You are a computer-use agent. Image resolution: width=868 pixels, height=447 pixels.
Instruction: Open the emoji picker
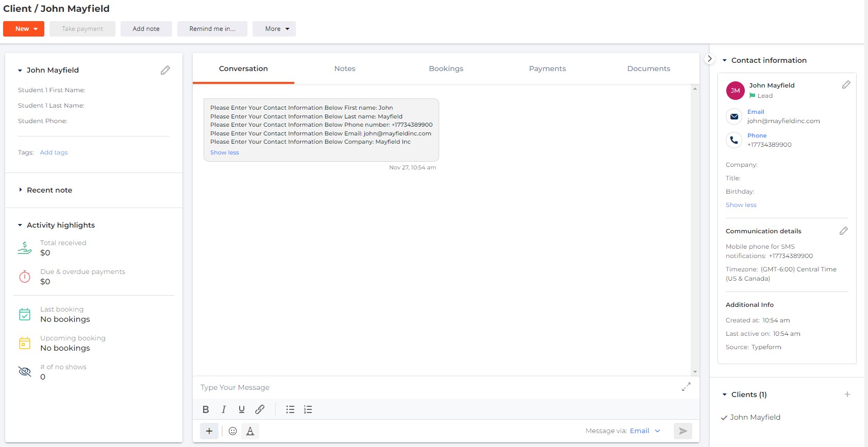(232, 431)
